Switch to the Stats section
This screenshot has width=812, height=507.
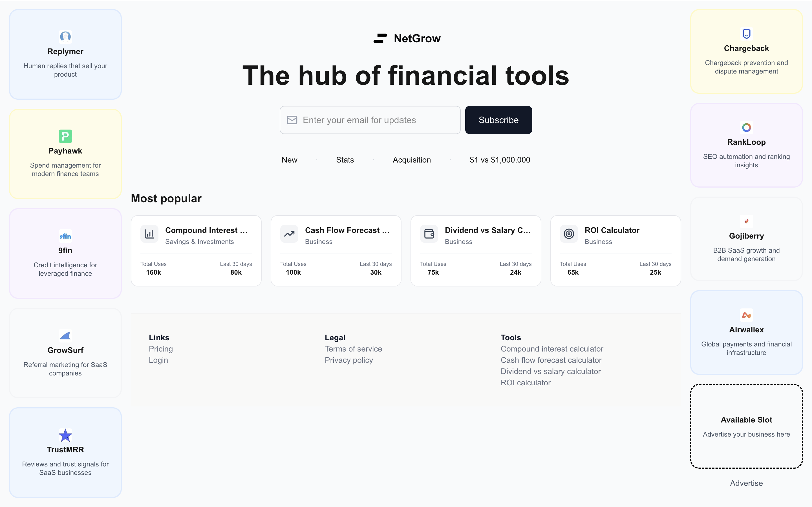345,160
